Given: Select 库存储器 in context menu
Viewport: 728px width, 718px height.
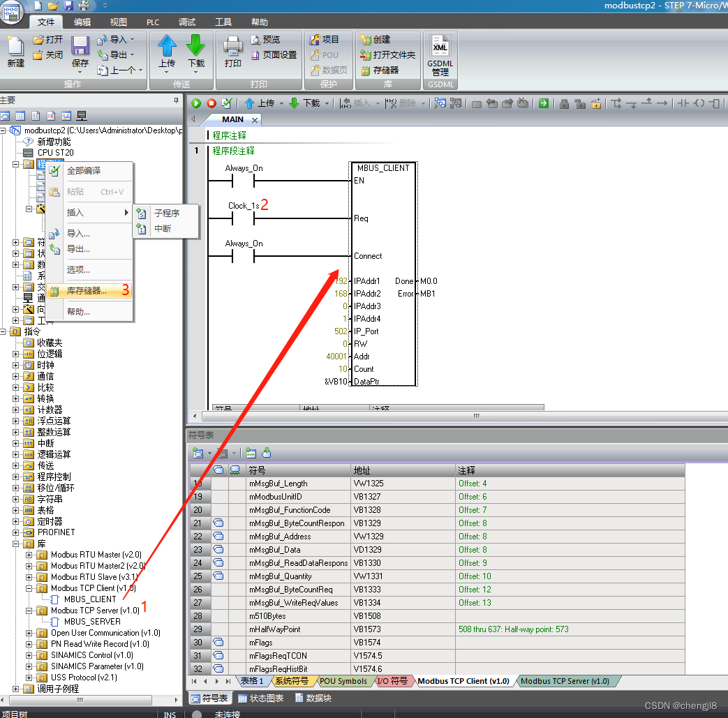Looking at the screenshot, I should (x=89, y=291).
